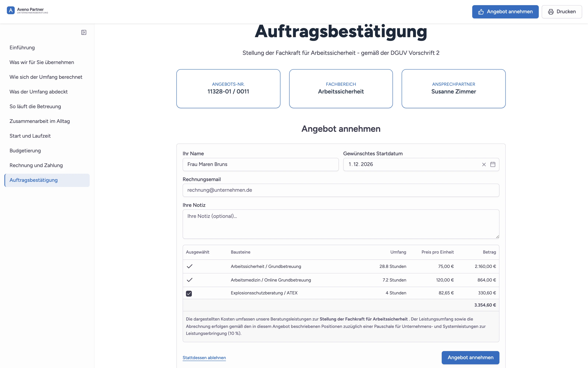Viewport: 588px width, 368px height.
Task: Click the Ihr Name input field
Action: pos(261,164)
